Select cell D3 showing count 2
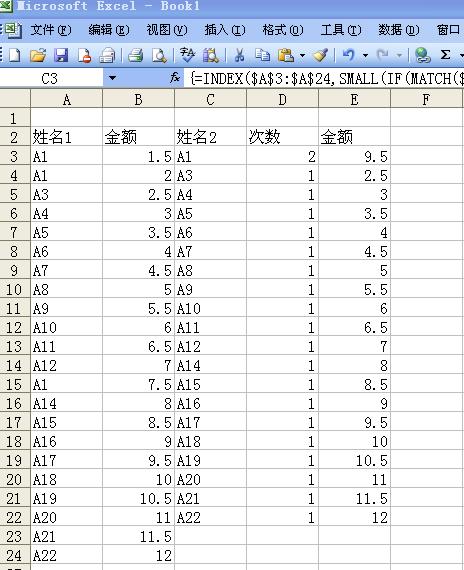Viewport: 464px width, 570px height. point(283,156)
